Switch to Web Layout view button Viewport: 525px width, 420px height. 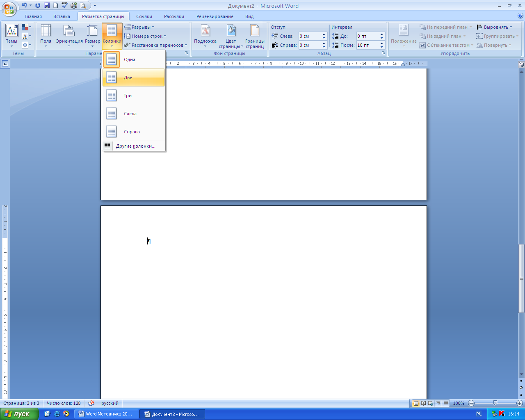click(x=431, y=403)
